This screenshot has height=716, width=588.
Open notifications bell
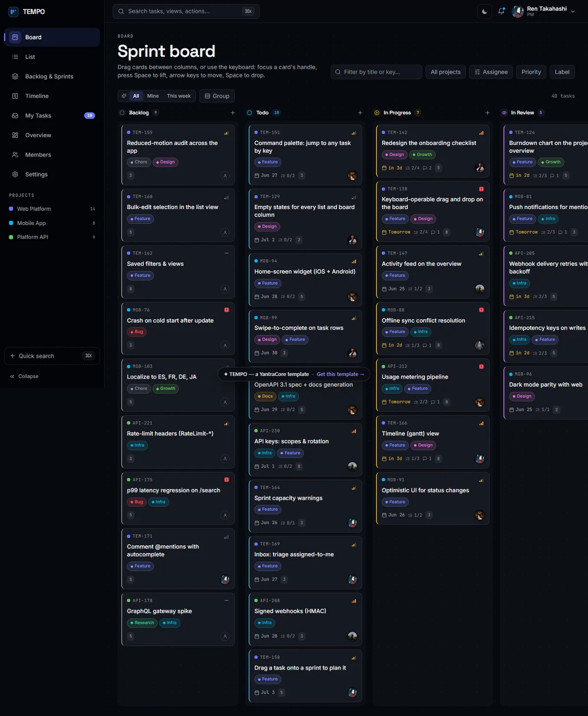501,11
